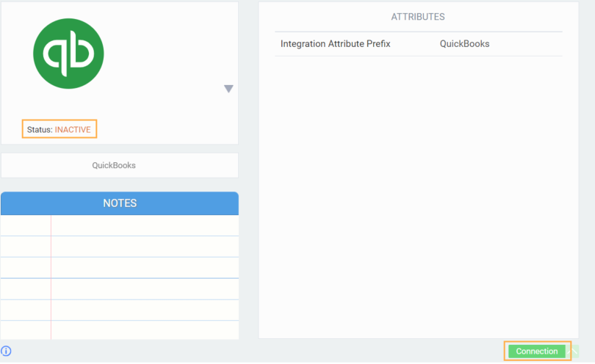Select the Integration Attribute Prefix label
This screenshot has height=364, width=595.
336,44
